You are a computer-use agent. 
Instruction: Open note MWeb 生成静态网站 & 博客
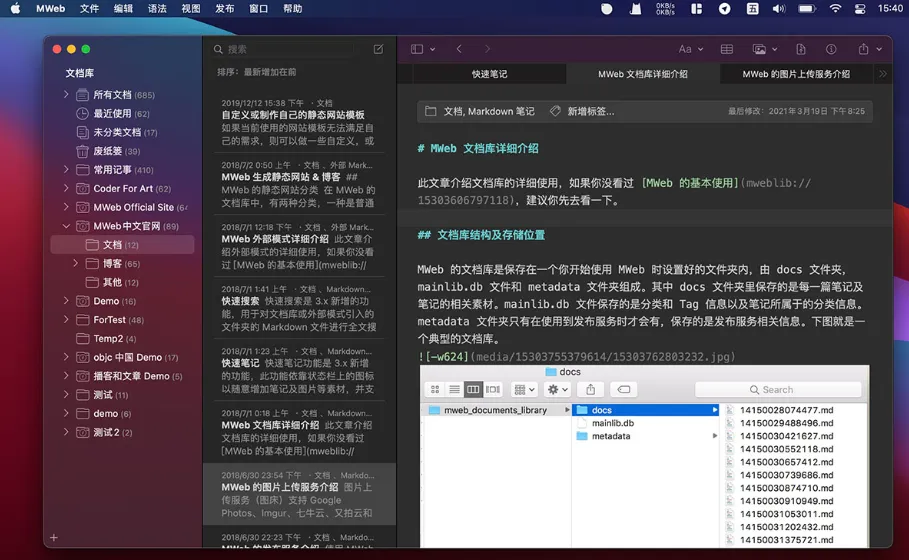(x=299, y=183)
